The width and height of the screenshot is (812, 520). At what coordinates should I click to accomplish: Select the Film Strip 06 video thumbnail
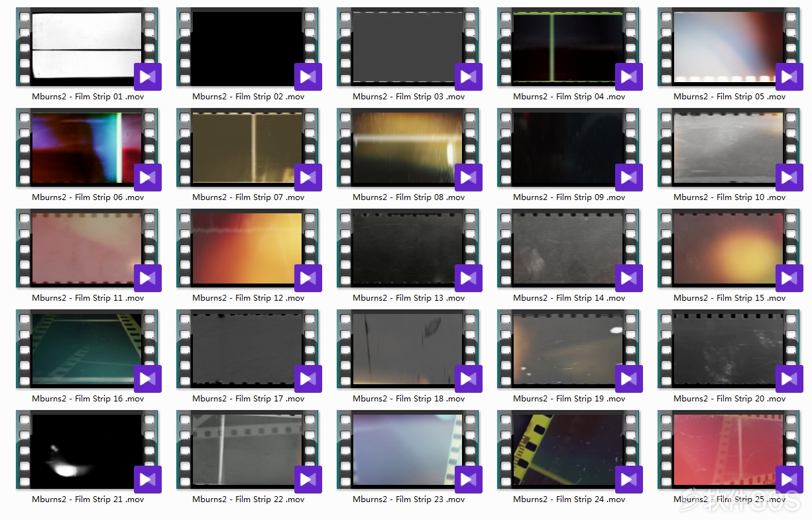click(87, 148)
